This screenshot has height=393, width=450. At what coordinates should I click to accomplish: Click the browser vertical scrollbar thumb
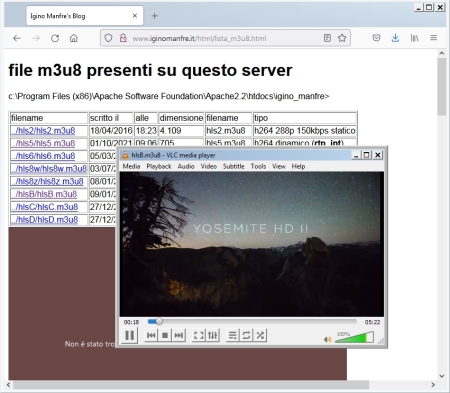pyautogui.click(x=442, y=87)
